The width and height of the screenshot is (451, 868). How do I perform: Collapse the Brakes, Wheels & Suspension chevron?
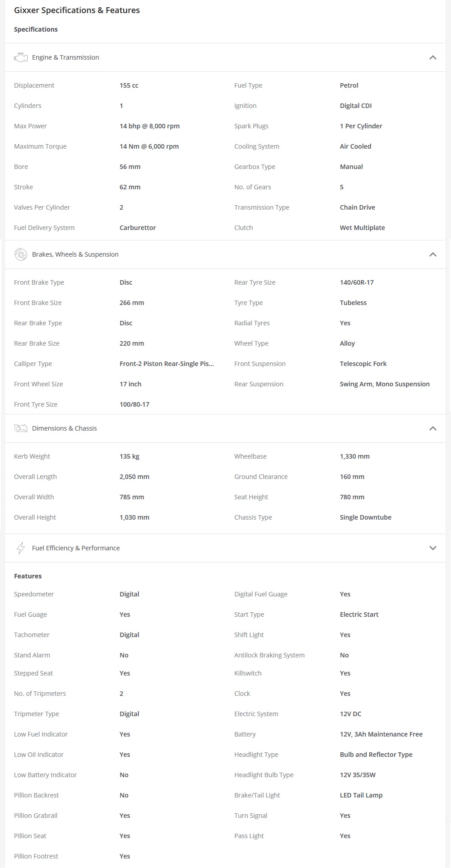point(432,254)
